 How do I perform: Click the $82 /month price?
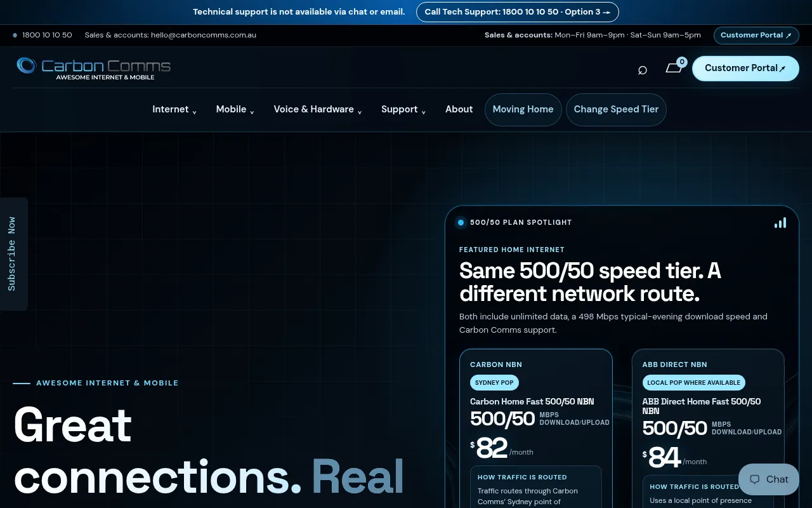501,448
